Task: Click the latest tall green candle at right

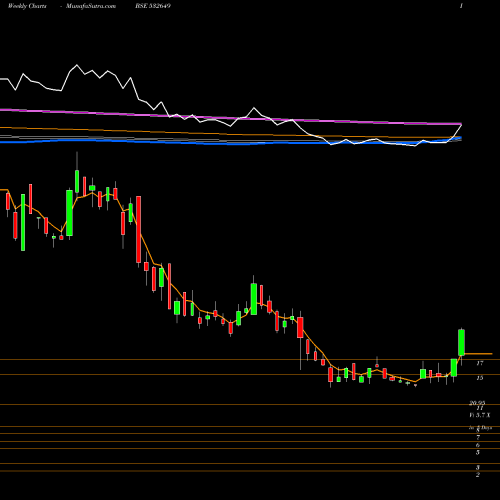Action: pyautogui.click(x=461, y=343)
